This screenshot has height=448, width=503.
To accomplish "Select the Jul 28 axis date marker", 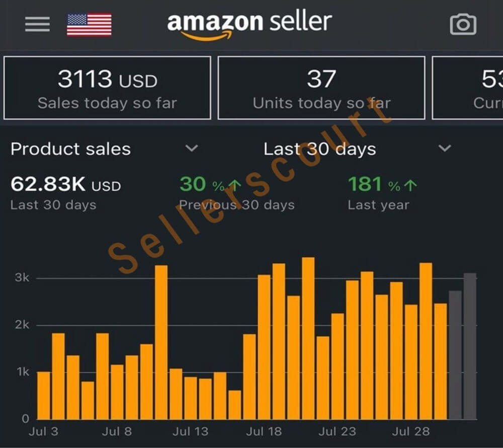I will click(411, 432).
